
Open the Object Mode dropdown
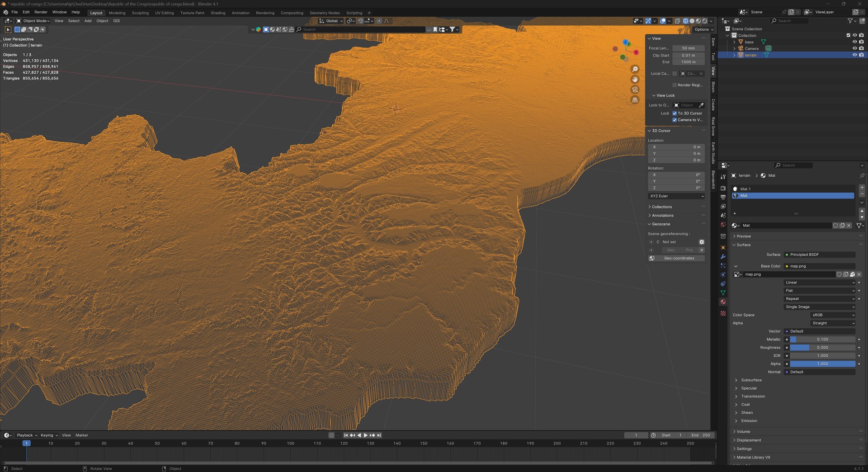[33, 21]
